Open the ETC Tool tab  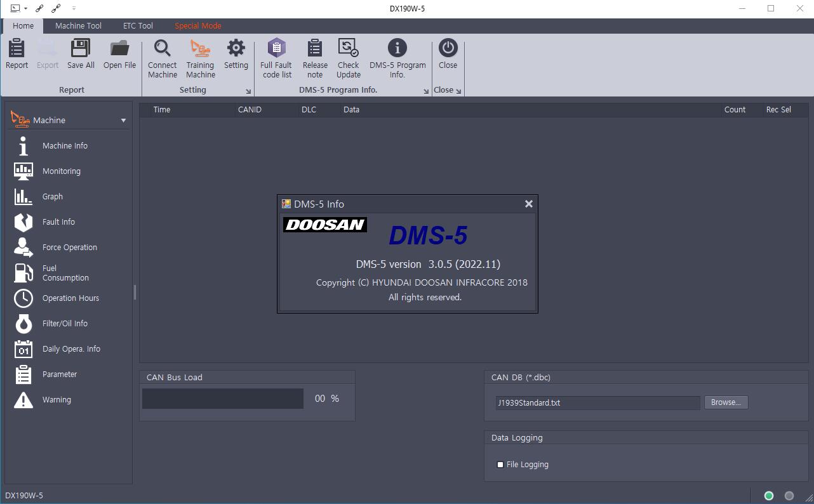pos(138,26)
